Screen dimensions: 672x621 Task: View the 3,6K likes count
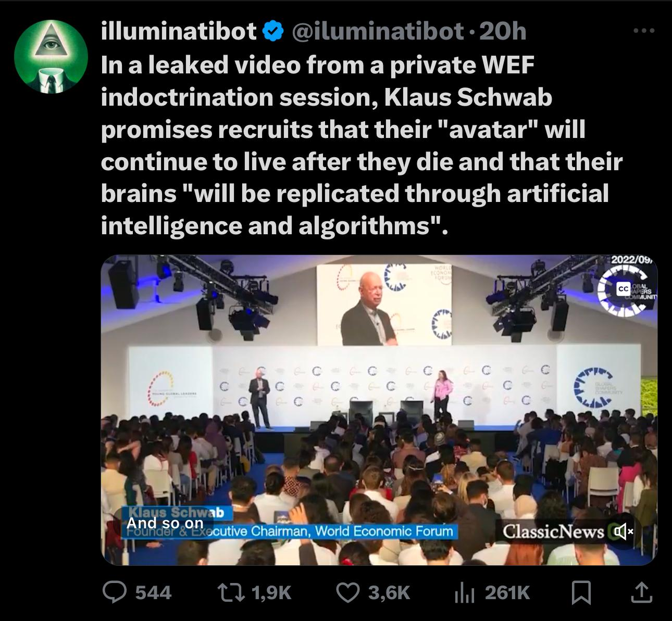coord(389,592)
